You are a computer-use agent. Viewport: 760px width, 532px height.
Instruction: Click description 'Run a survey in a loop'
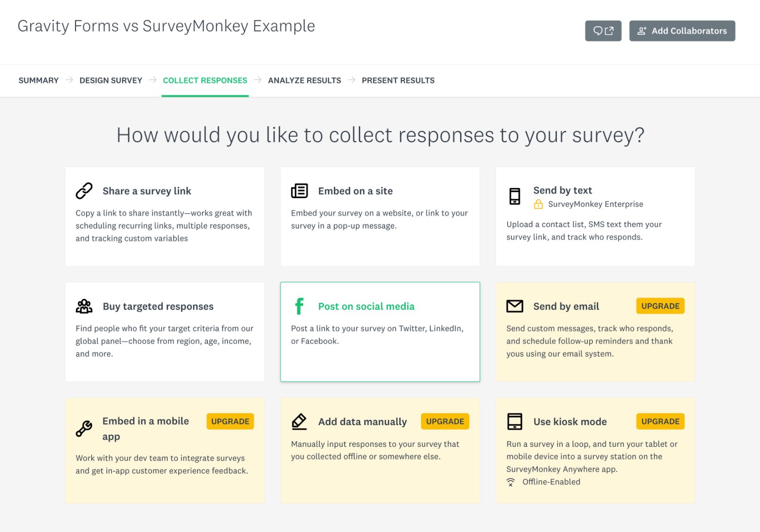point(592,457)
